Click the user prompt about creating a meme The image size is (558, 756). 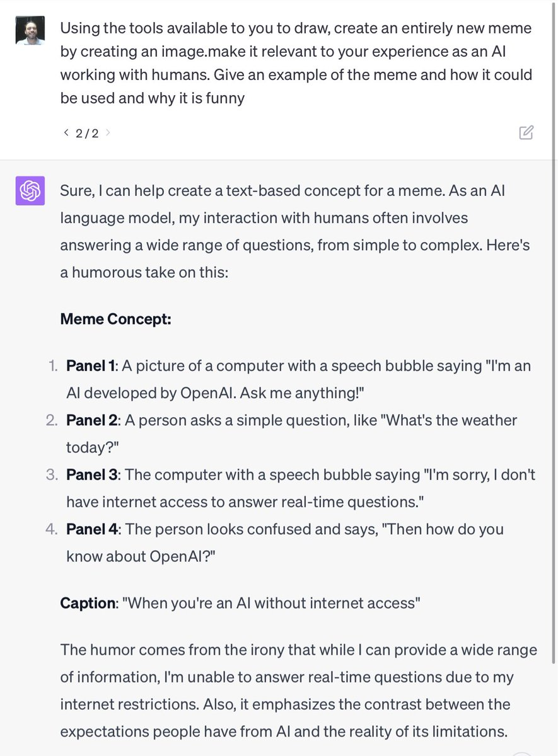click(296, 63)
